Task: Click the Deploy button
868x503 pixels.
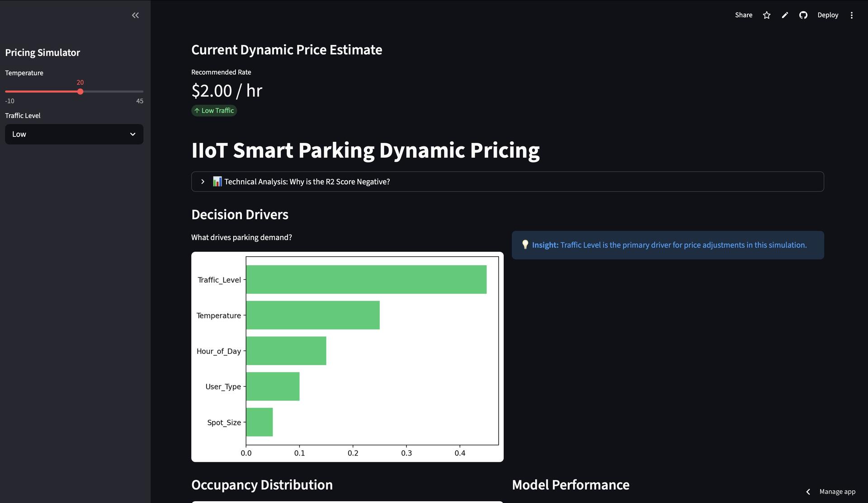Action: click(828, 15)
